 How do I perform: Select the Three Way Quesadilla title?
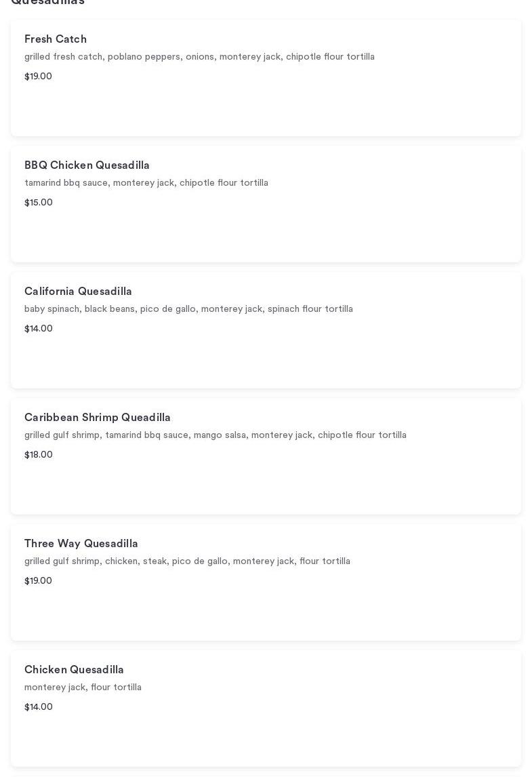(x=81, y=544)
